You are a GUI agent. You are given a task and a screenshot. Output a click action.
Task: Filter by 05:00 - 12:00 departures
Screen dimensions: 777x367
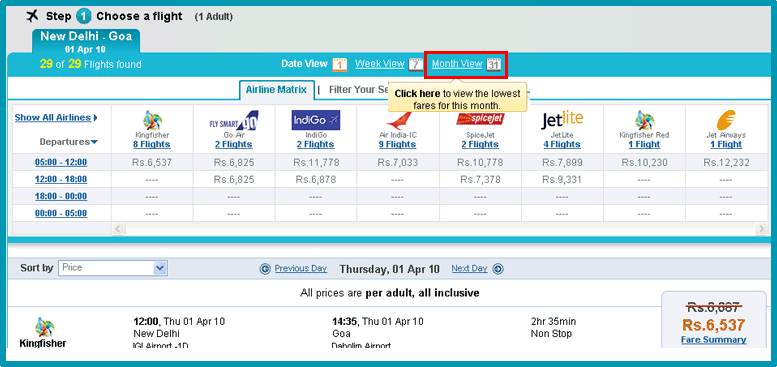(61, 162)
